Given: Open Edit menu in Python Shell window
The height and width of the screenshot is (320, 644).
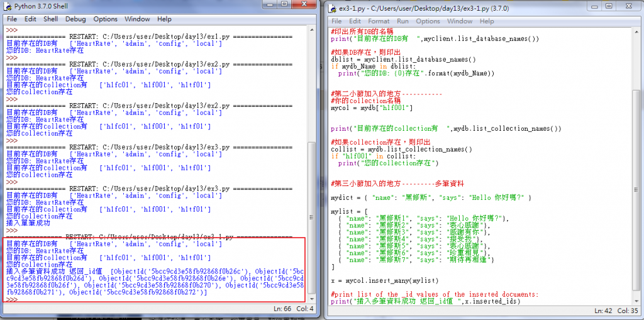Looking at the screenshot, I should tap(30, 19).
